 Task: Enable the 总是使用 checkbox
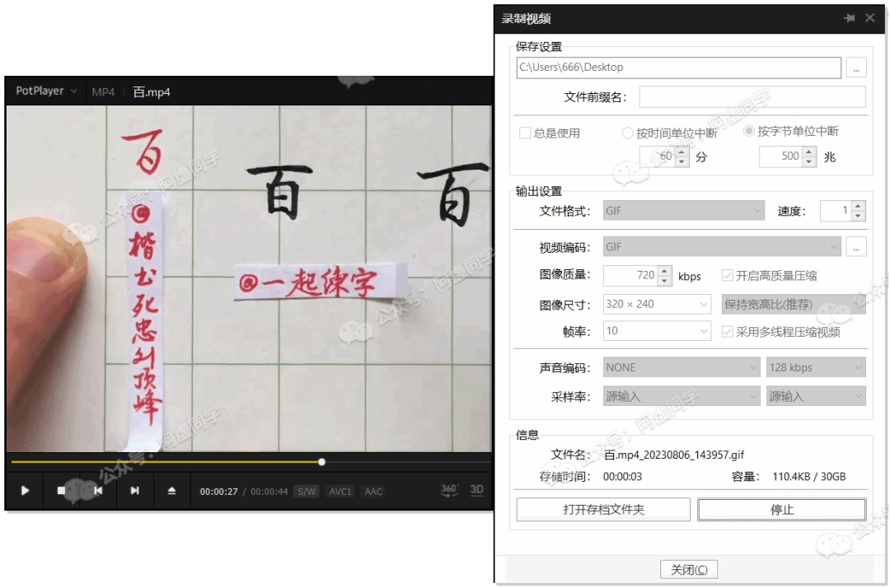point(525,133)
